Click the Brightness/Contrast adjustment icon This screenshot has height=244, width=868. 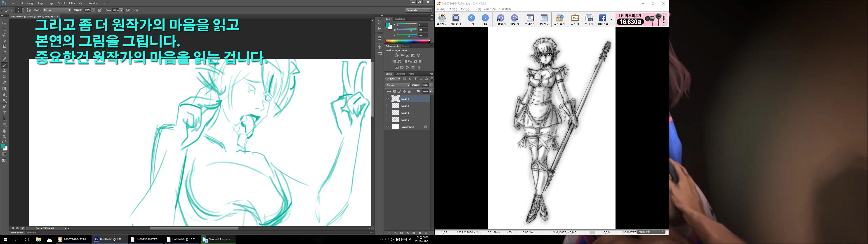[x=397, y=55]
